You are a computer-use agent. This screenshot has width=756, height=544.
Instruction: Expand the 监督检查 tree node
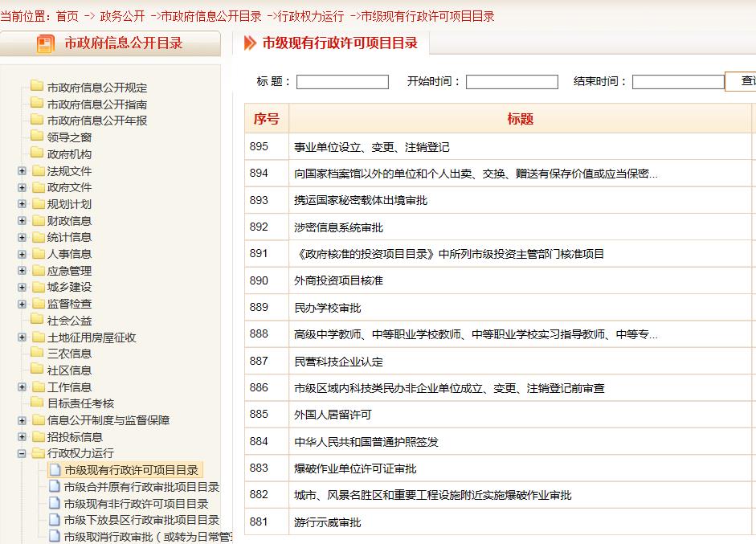pyautogui.click(x=22, y=304)
